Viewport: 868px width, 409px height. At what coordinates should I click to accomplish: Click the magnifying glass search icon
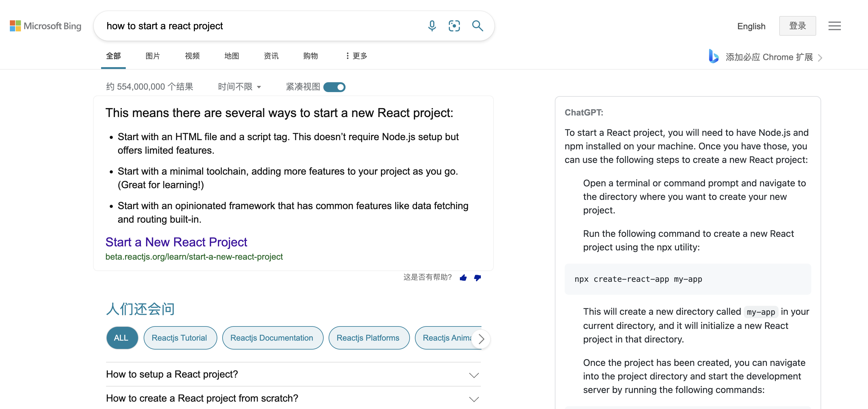tap(477, 26)
